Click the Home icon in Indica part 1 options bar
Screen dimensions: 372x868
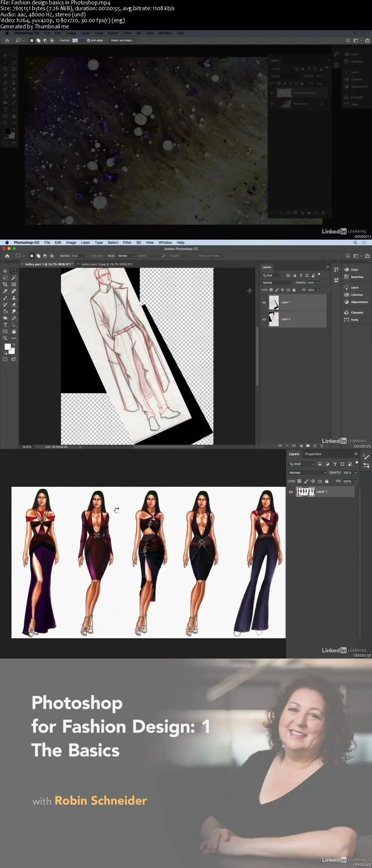[7, 256]
